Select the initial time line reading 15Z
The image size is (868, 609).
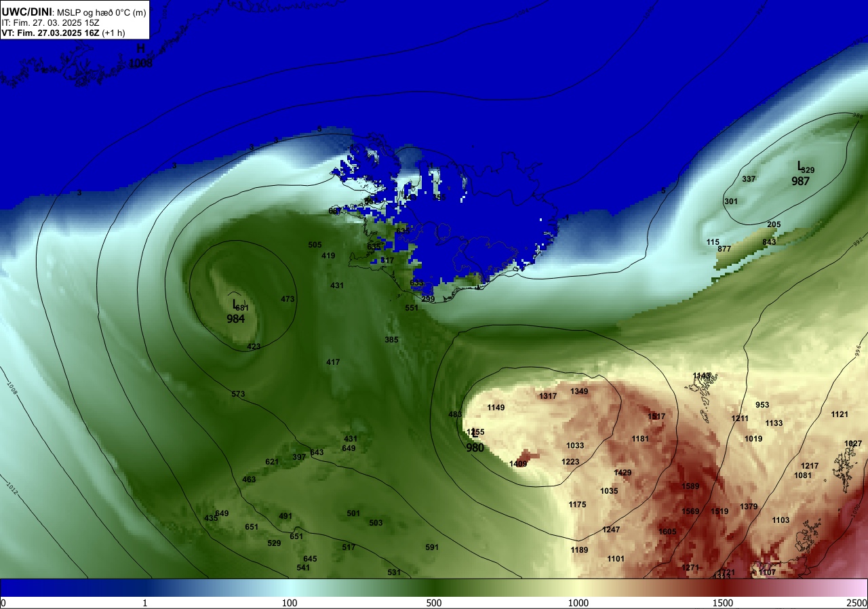point(50,22)
